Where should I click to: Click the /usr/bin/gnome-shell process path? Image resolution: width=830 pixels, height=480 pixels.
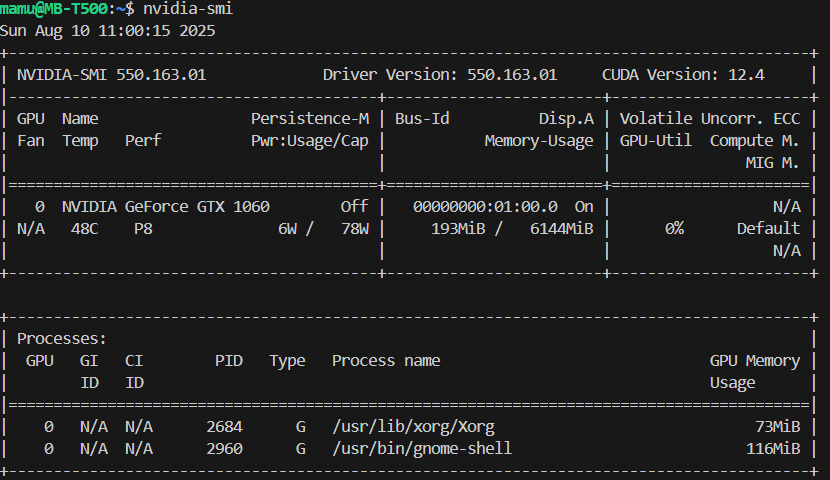422,448
